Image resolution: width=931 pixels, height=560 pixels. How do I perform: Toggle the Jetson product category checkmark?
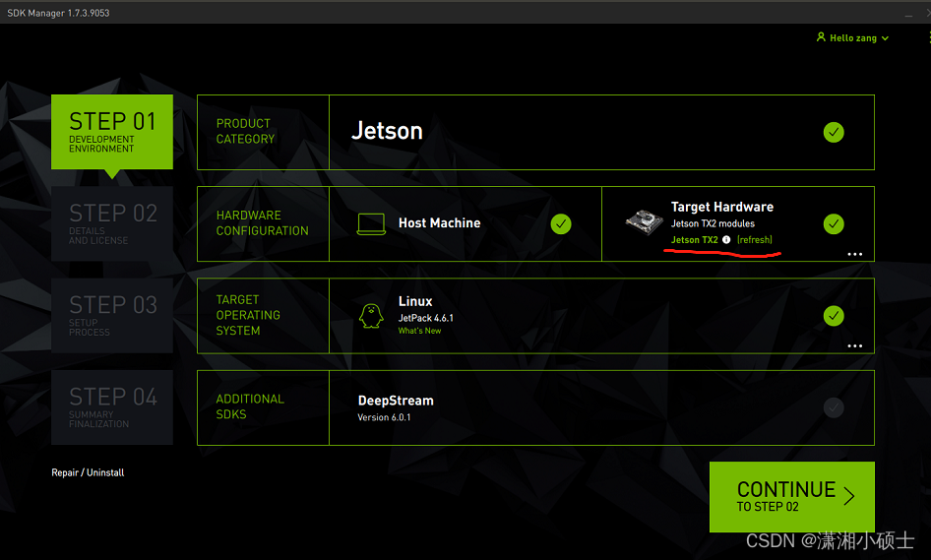[x=834, y=133]
